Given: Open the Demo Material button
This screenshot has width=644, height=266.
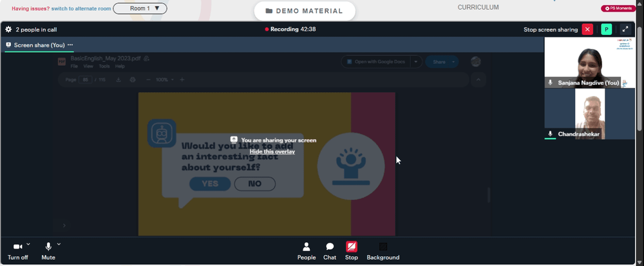Looking at the screenshot, I should coord(305,11).
